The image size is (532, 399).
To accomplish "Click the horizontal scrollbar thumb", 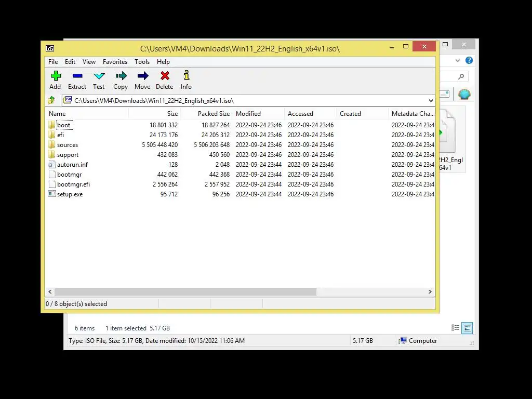I will pyautogui.click(x=185, y=292).
